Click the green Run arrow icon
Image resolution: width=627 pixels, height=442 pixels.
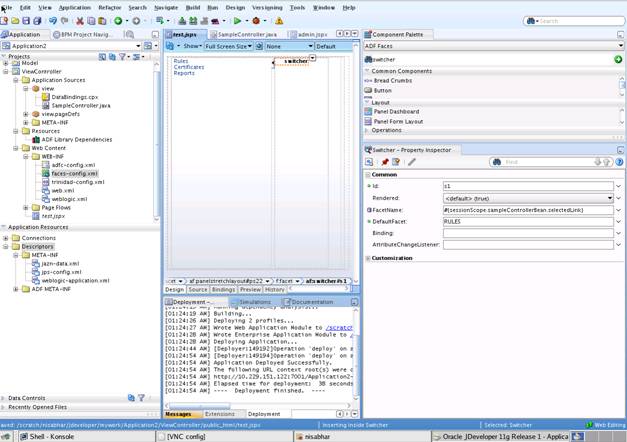click(237, 21)
